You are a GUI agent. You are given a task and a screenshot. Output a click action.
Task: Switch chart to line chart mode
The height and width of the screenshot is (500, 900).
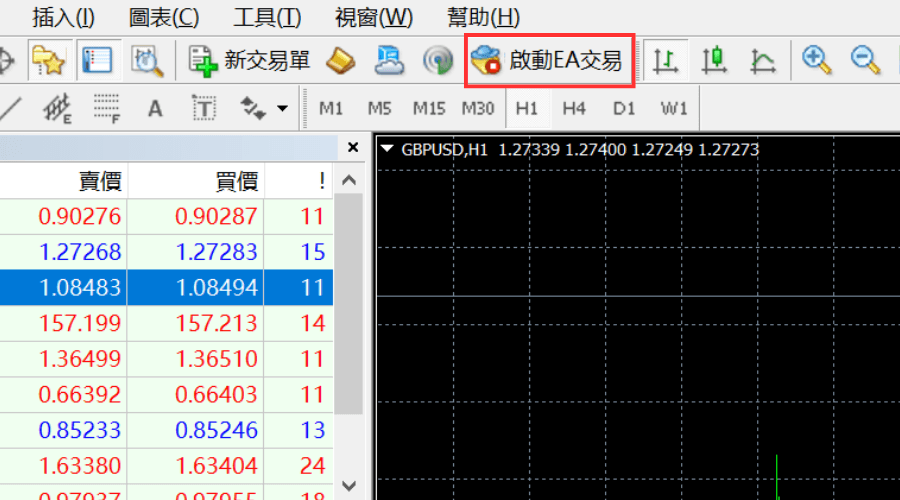[763, 60]
